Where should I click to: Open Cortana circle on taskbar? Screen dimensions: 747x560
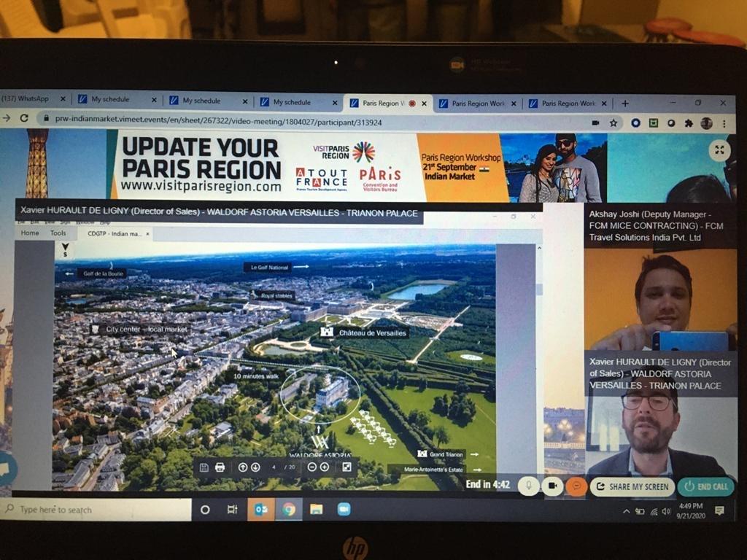coord(205,510)
